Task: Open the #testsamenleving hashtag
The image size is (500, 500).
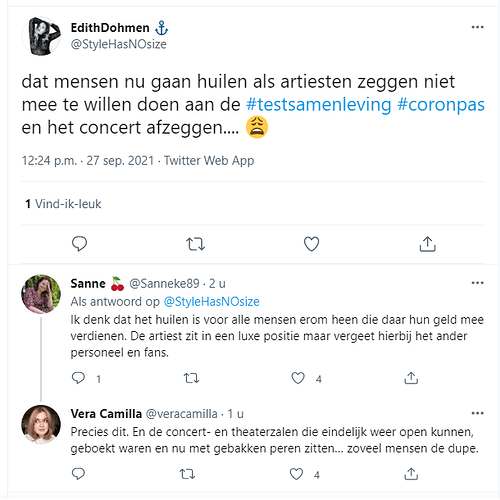Action: coord(318,105)
